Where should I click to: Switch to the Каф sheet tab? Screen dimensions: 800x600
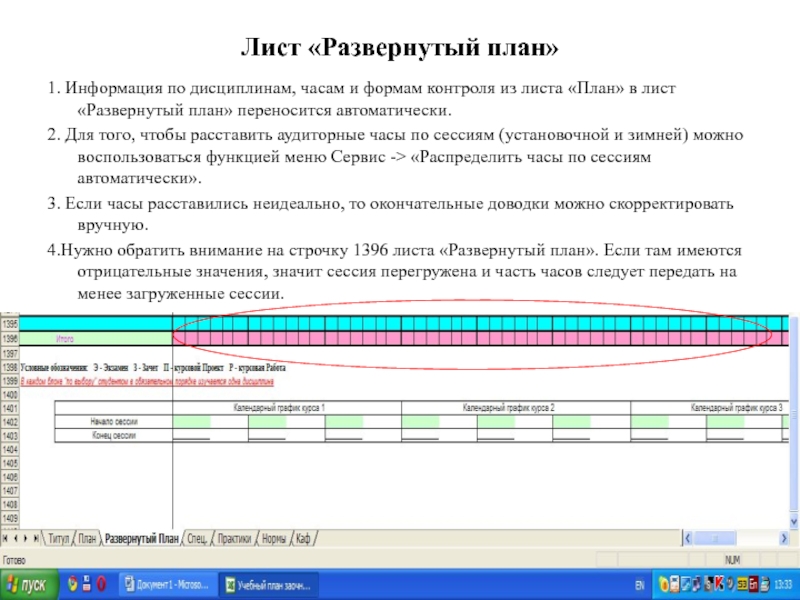pos(303,539)
